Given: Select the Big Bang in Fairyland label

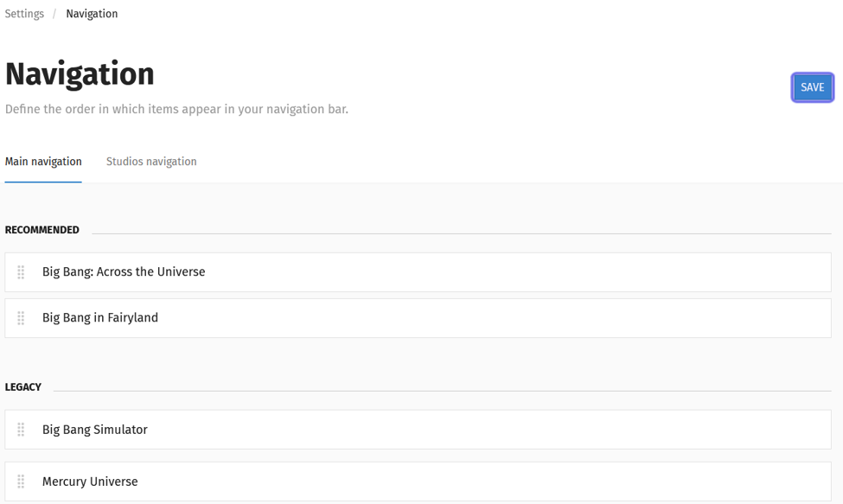Looking at the screenshot, I should 100,317.
